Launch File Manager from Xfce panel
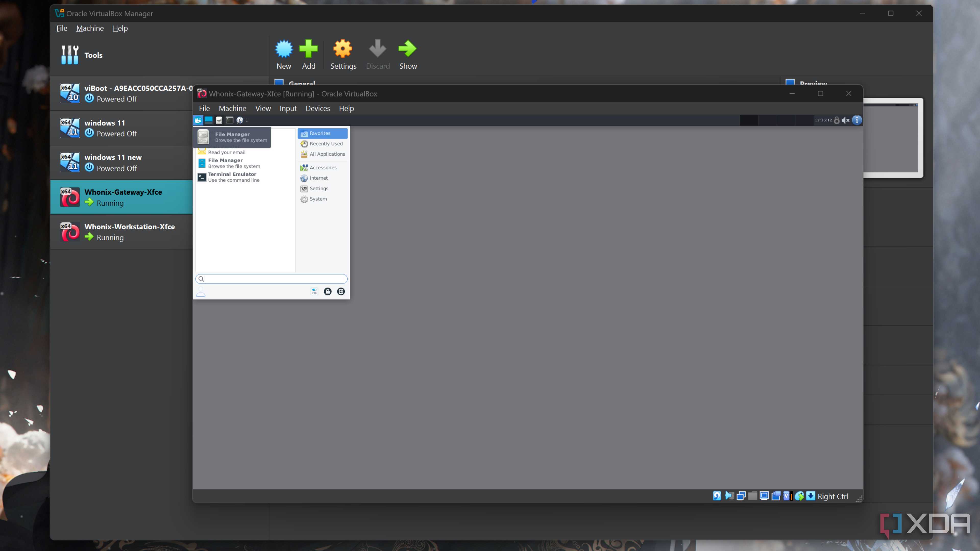Screen dimensions: 980x551 219,120
